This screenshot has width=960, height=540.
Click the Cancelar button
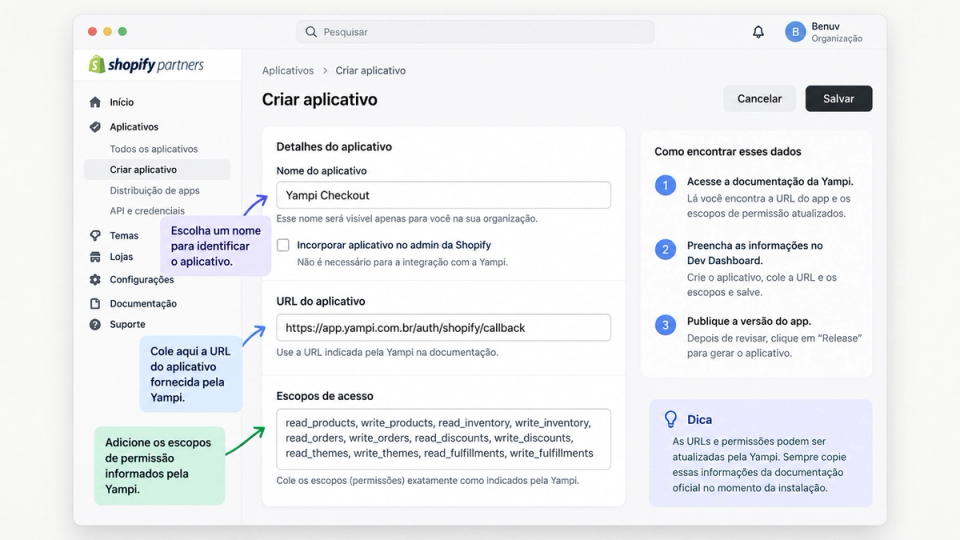pyautogui.click(x=759, y=99)
